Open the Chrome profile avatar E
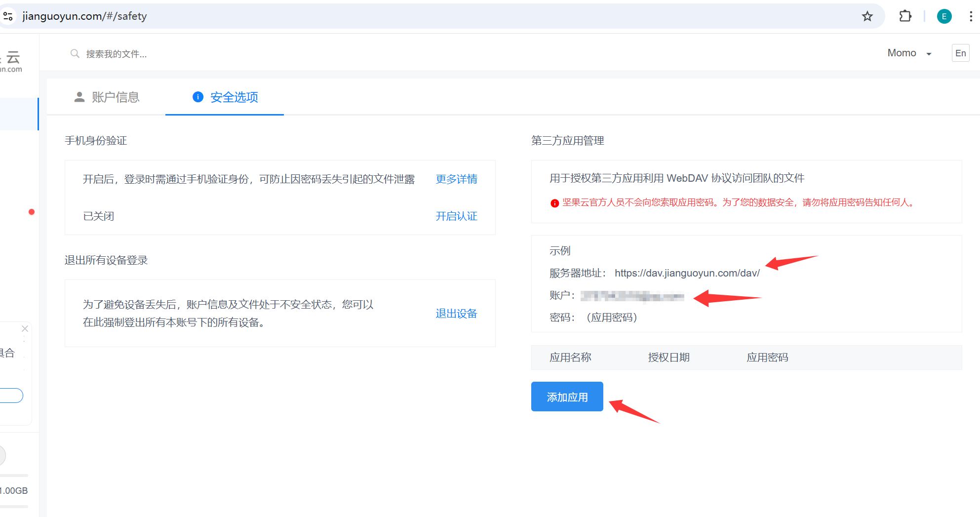980x517 pixels. (944, 16)
